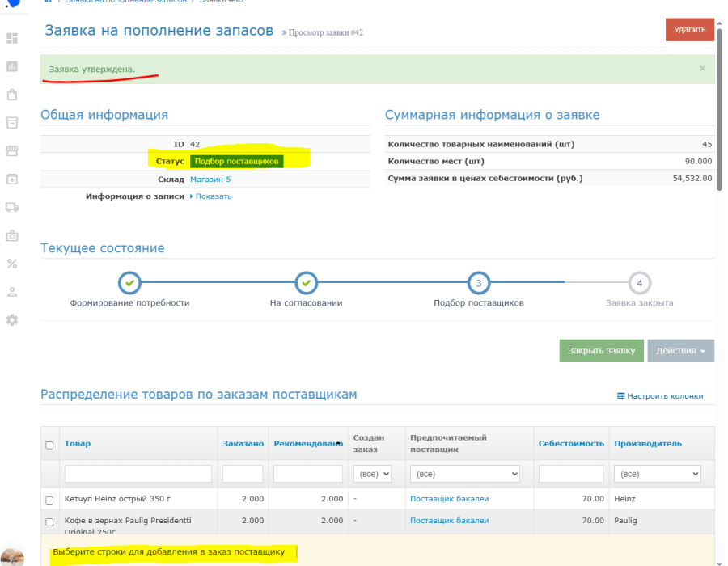Open the delivery truck sidebar icon
Image resolution: width=728 pixels, height=566 pixels.
coord(12,207)
